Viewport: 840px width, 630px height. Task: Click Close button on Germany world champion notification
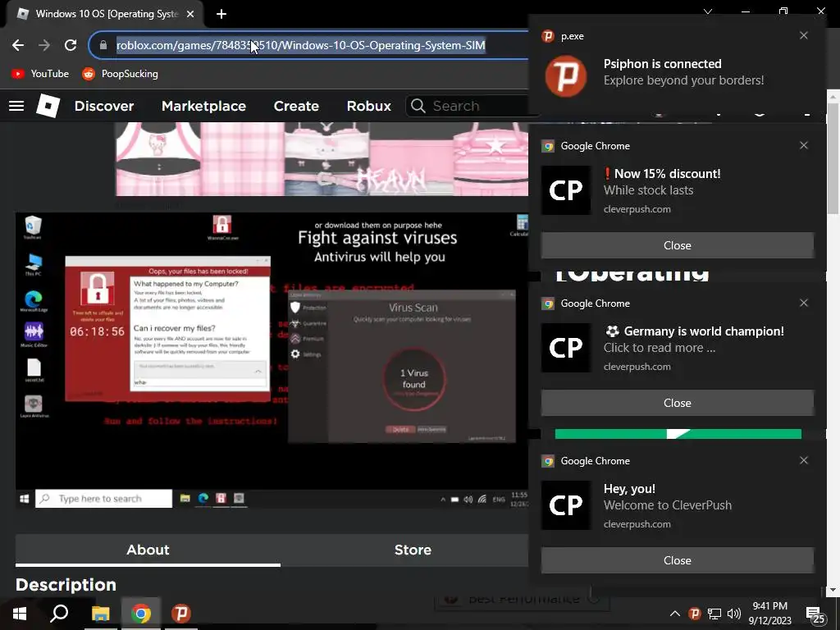pyautogui.click(x=677, y=403)
